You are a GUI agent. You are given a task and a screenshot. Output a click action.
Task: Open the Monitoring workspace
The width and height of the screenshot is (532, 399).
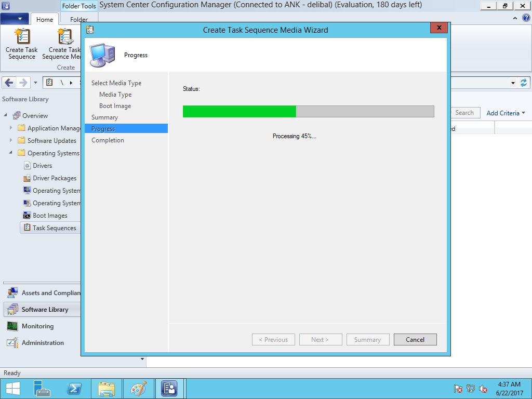point(37,326)
